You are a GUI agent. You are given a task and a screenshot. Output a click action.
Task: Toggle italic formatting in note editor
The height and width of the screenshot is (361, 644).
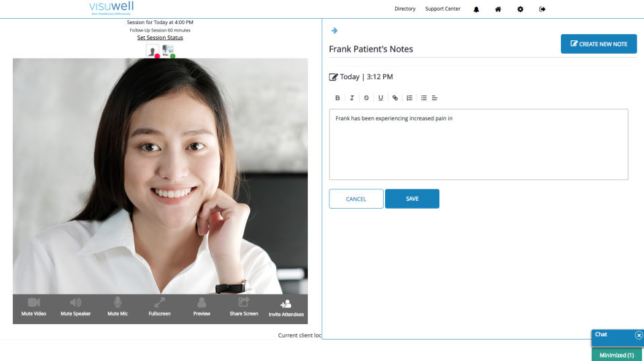point(352,98)
